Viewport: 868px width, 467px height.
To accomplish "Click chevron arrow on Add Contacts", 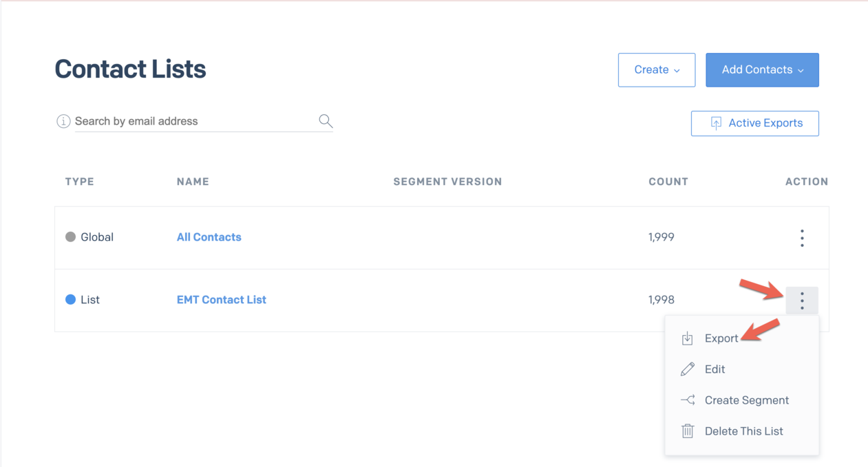I will [801, 71].
